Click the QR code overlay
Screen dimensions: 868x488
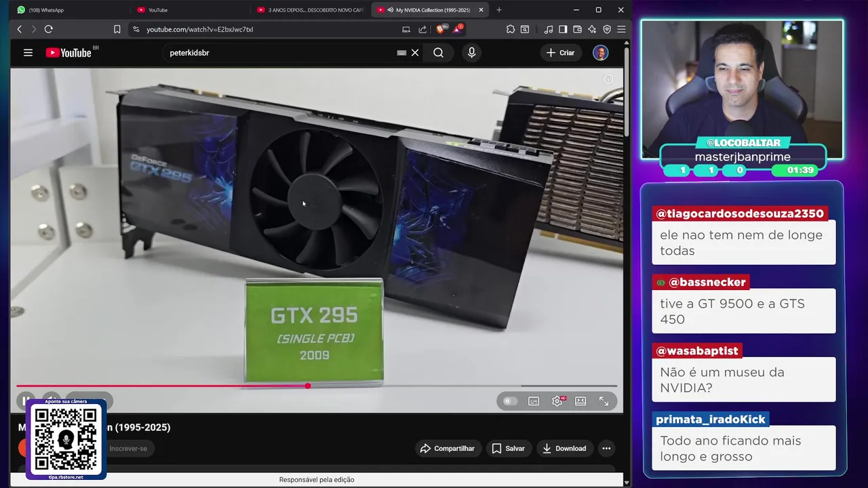pyautogui.click(x=66, y=439)
